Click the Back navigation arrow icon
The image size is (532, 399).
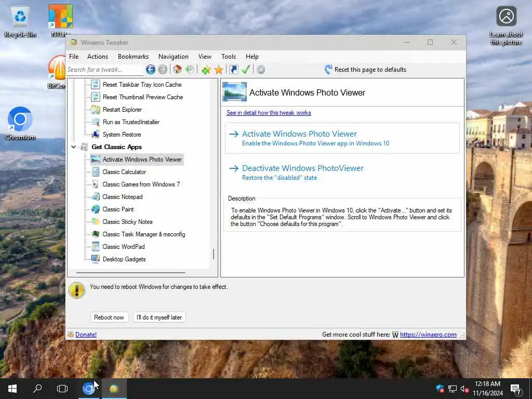click(x=150, y=70)
